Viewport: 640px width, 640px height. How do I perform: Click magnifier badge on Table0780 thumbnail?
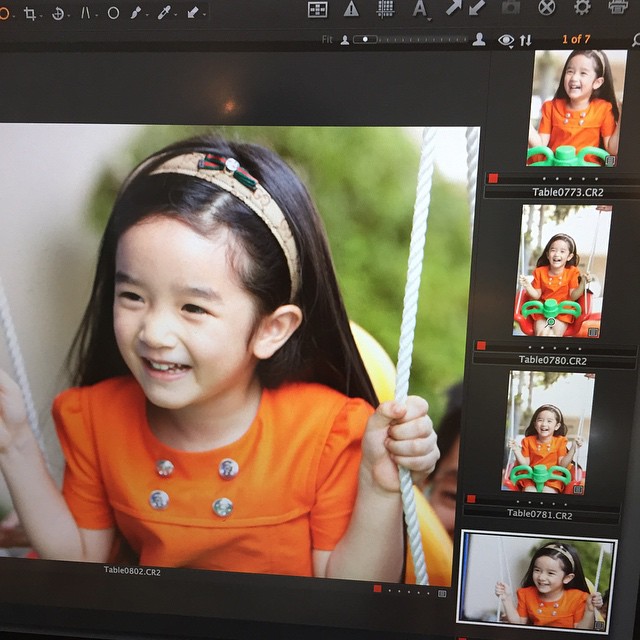tap(550, 322)
